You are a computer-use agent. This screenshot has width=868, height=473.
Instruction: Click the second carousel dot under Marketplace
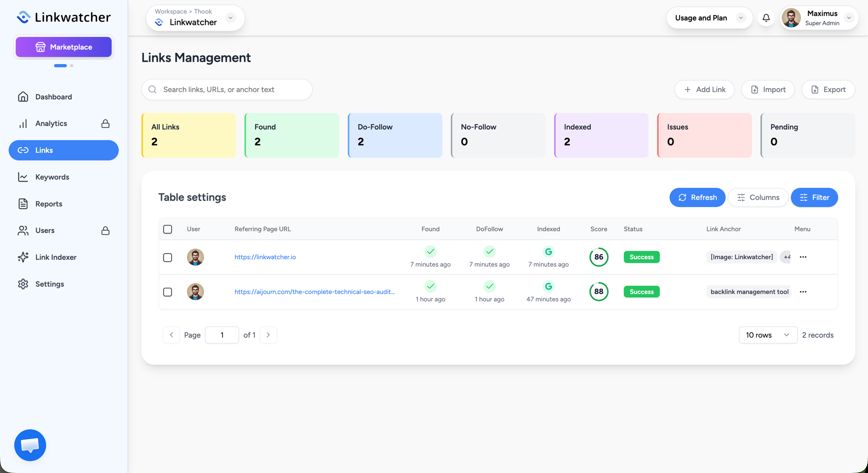click(72, 65)
